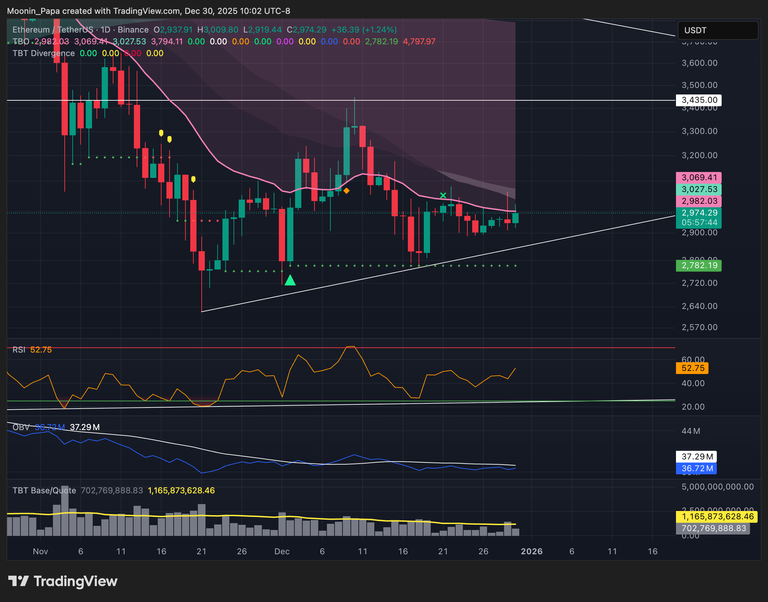Click the pink 3,069.41 price label

(700, 177)
